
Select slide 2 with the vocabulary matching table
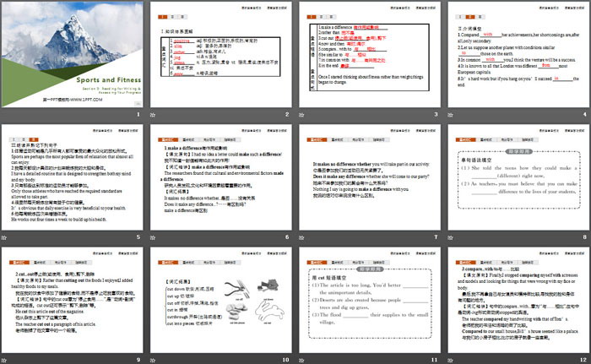point(221,58)
